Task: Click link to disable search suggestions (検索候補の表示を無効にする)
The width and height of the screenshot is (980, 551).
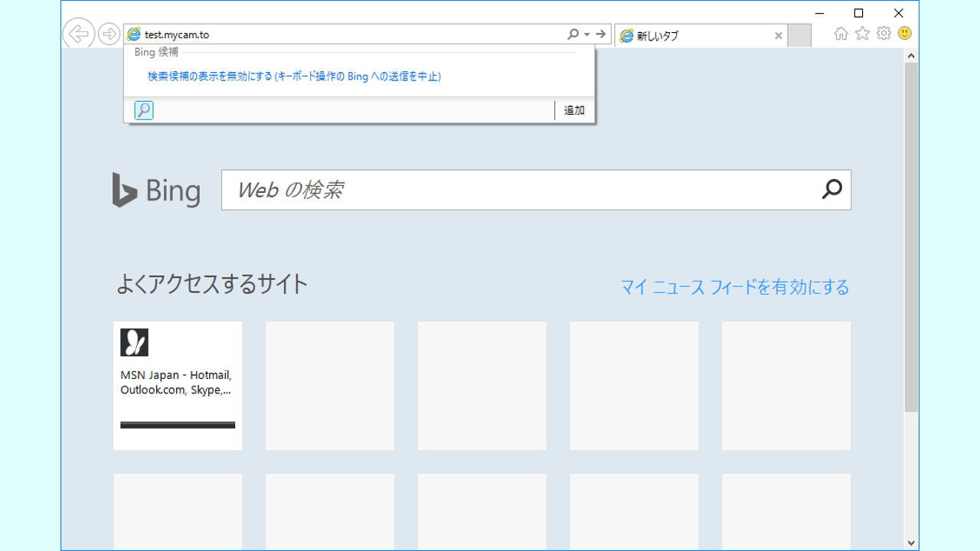Action: coord(294,77)
